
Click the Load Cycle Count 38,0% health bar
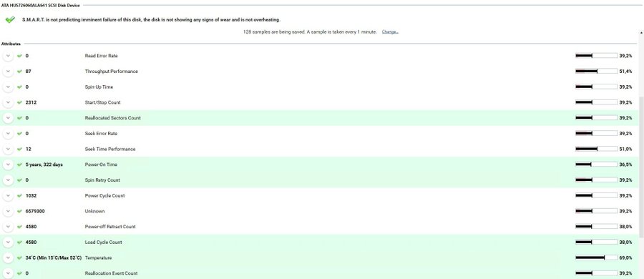tap(596, 243)
